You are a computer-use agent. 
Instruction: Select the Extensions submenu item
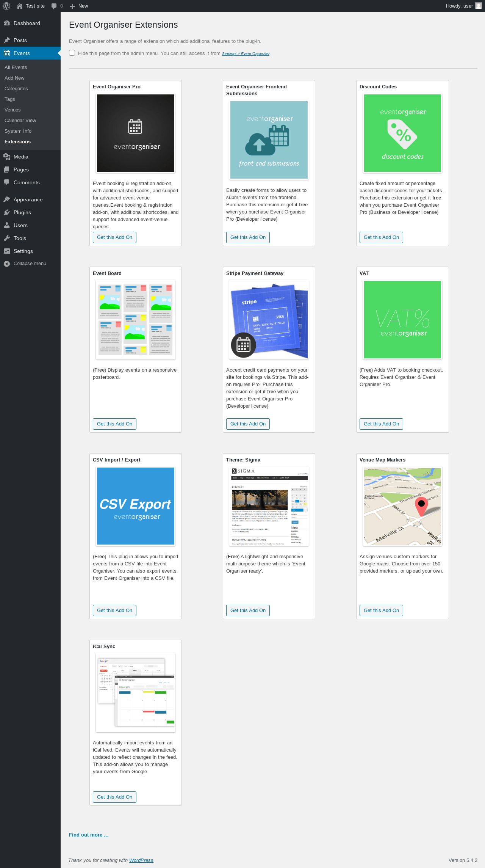click(x=18, y=142)
